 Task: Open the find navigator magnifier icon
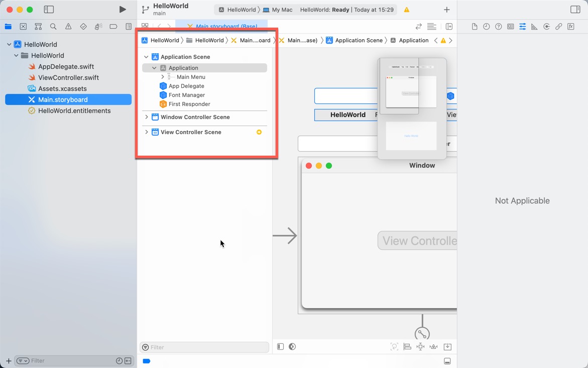tap(53, 26)
